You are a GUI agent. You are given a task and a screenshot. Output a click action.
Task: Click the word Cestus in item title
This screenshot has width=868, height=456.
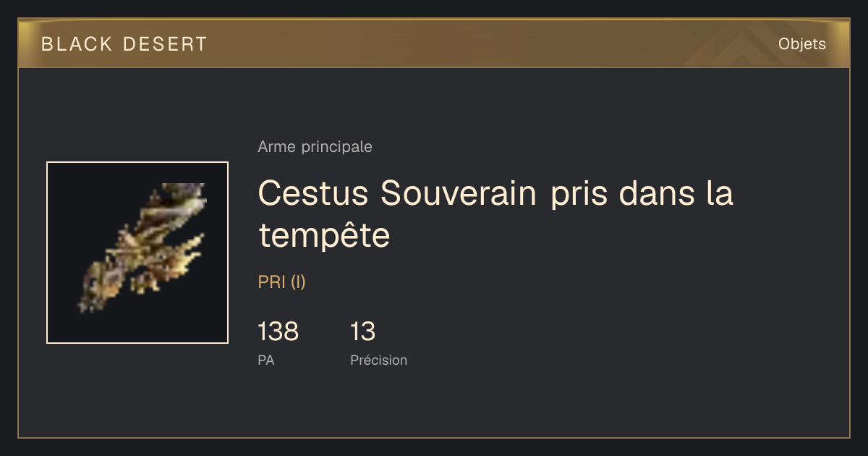(x=314, y=193)
